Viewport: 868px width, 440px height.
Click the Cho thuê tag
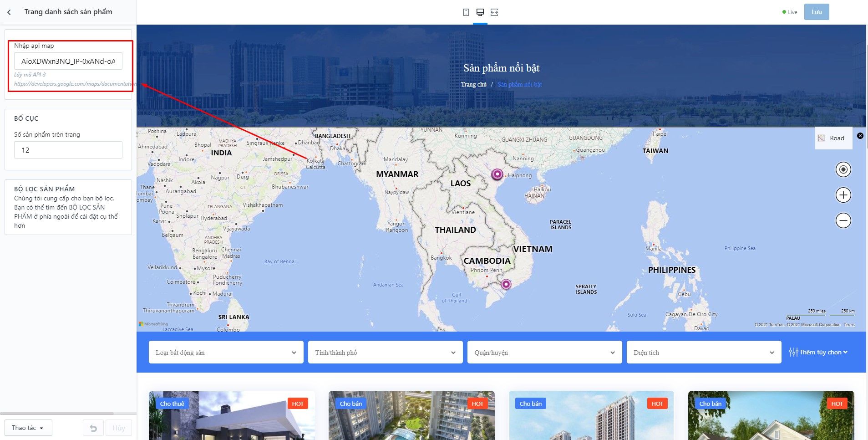tap(172, 404)
